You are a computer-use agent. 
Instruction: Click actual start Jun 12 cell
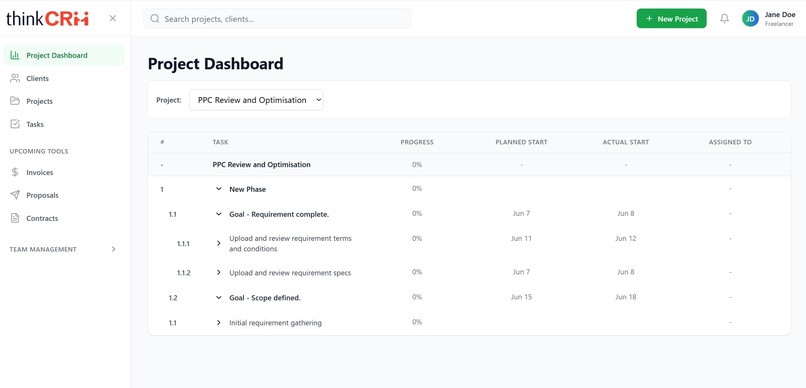tap(626, 238)
